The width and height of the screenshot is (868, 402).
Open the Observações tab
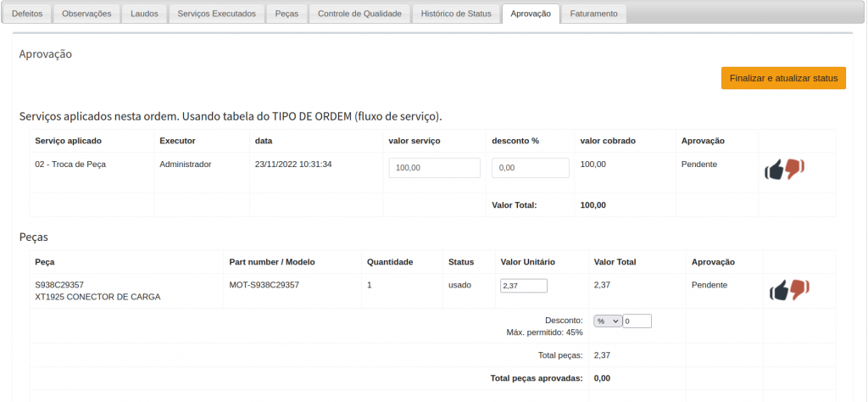tap(86, 14)
